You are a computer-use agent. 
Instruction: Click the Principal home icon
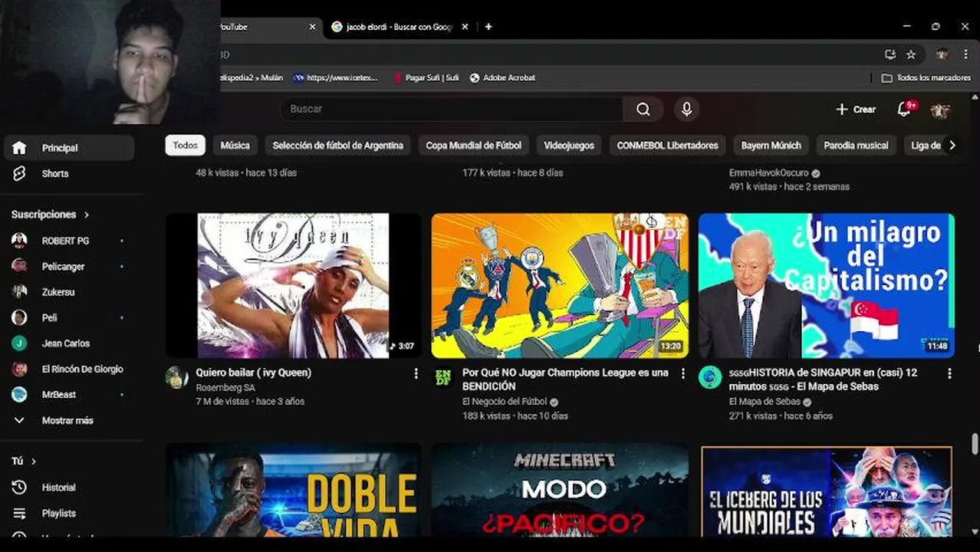click(x=20, y=148)
